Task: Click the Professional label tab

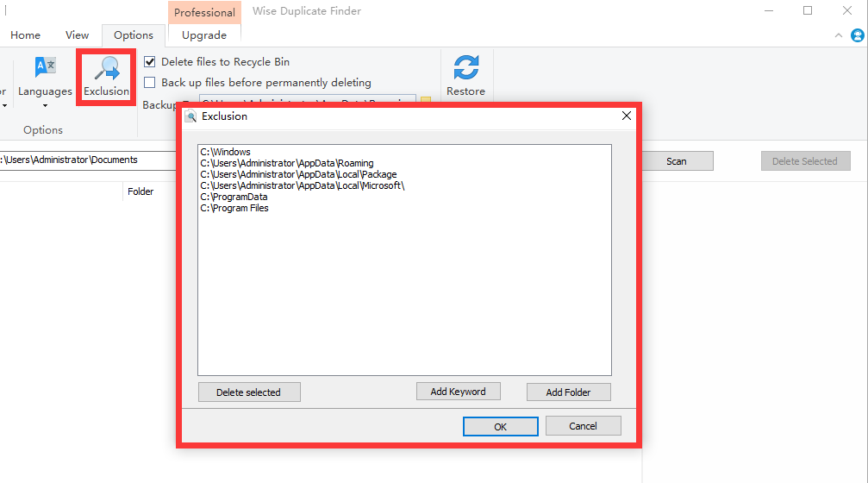Action: point(204,12)
